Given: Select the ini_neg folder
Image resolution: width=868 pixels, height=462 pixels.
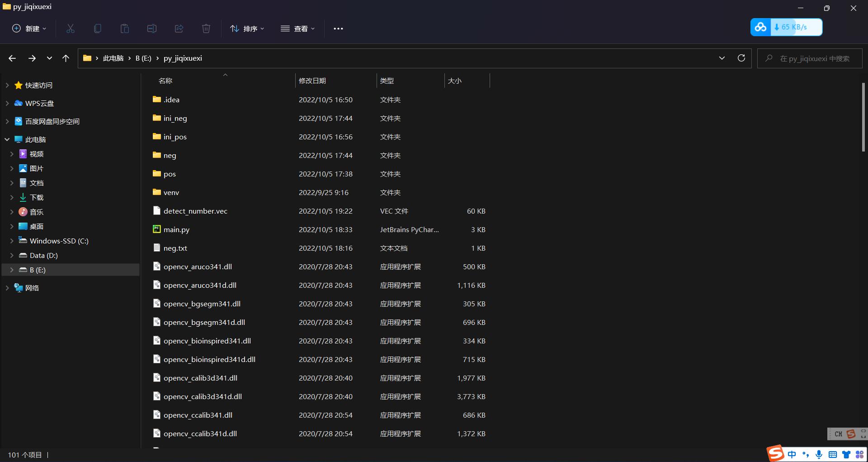Looking at the screenshot, I should click(175, 118).
